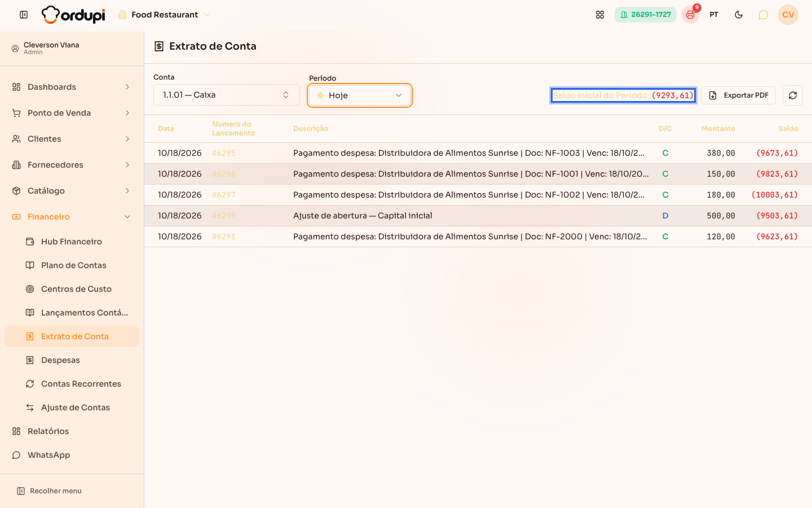This screenshot has height=508, width=812.
Task: Expand the Catálogo chevron
Action: [127, 191]
